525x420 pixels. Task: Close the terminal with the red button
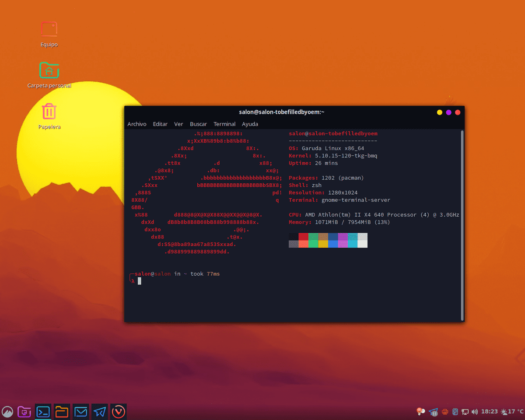tap(458, 112)
